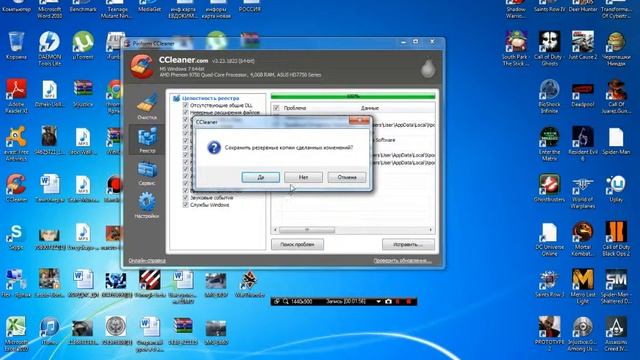Open the avast! Free Antivirus desktop icon
This screenshot has height=360, width=640.
pos(16,143)
